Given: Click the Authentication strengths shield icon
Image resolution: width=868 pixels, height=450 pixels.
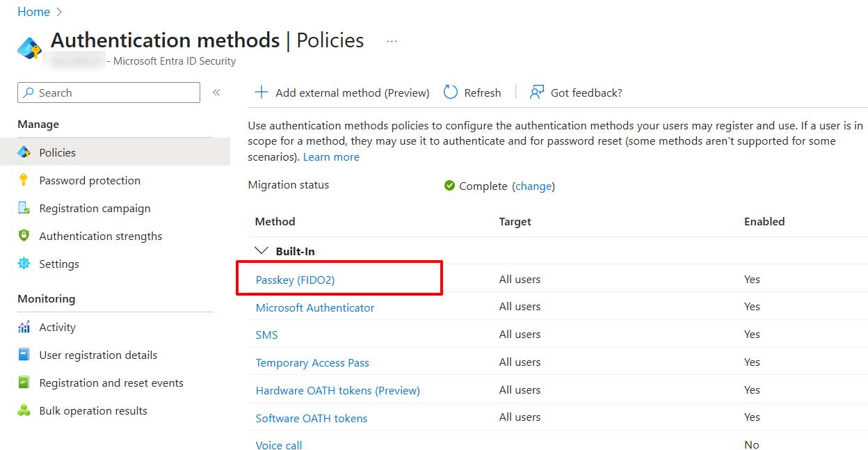Looking at the screenshot, I should pyautogui.click(x=24, y=236).
